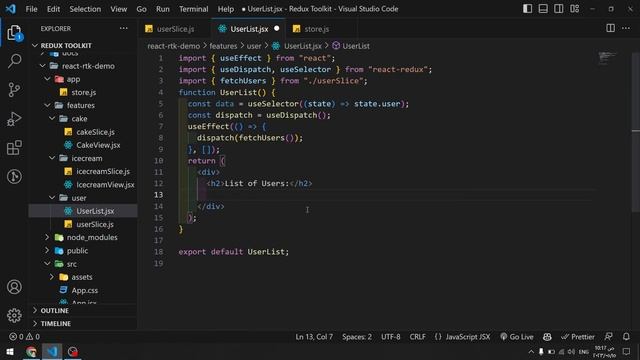
Task: Open Chrome from the taskbar
Action: pos(31,351)
